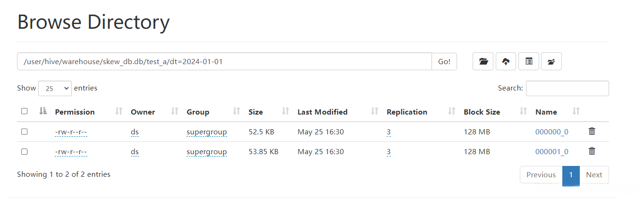Viewport: 644px width, 198px height.
Task: Delete file 000001_0 using trash icon
Action: (592, 151)
